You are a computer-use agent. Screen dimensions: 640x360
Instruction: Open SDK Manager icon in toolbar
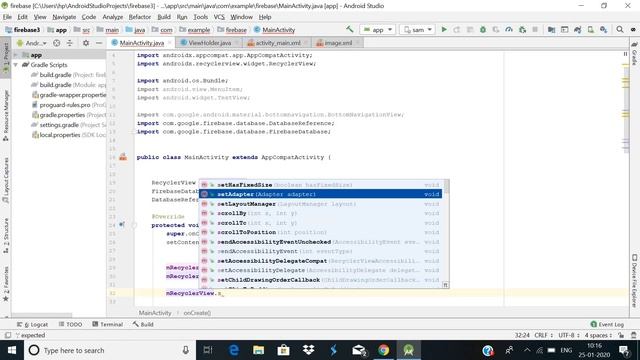(x=603, y=29)
